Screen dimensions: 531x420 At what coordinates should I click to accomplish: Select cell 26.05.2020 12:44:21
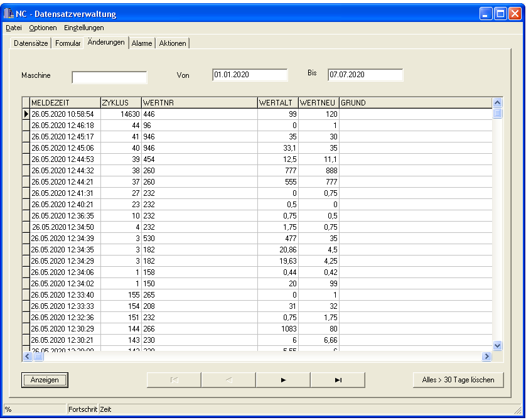(65, 182)
